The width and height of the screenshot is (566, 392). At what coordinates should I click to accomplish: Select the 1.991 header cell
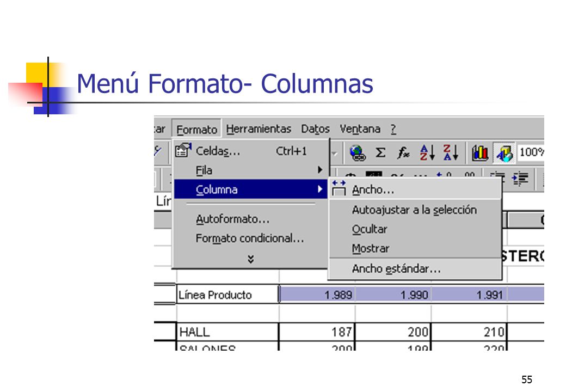point(469,295)
